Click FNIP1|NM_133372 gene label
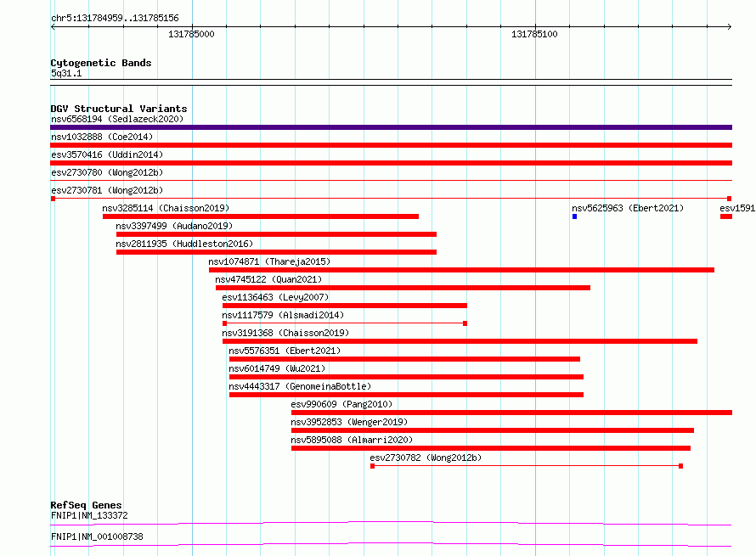Screen dimensions: 756x556 pos(89,515)
